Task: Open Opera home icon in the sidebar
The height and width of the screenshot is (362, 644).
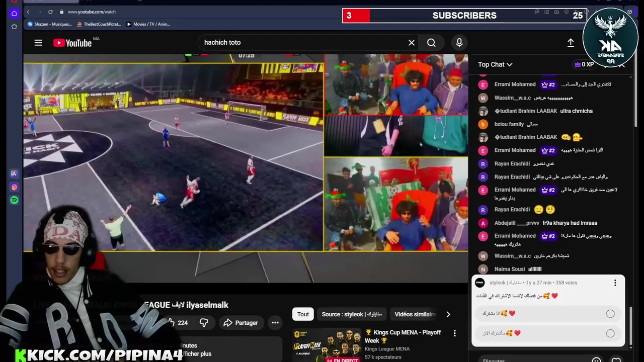Action: 14,13
